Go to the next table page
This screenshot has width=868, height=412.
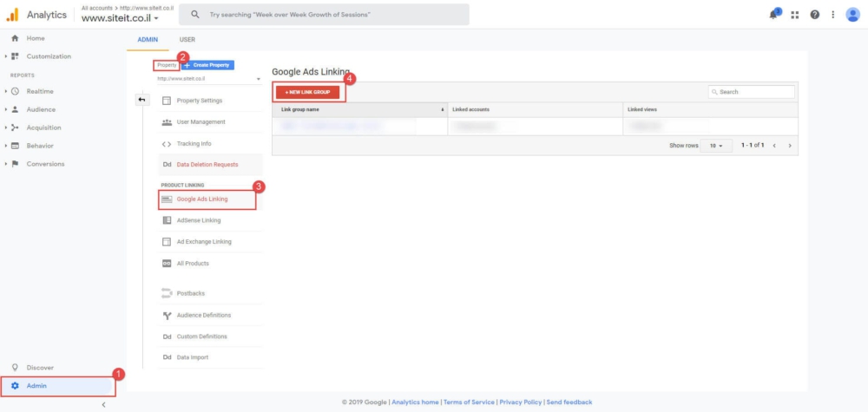pyautogui.click(x=790, y=146)
